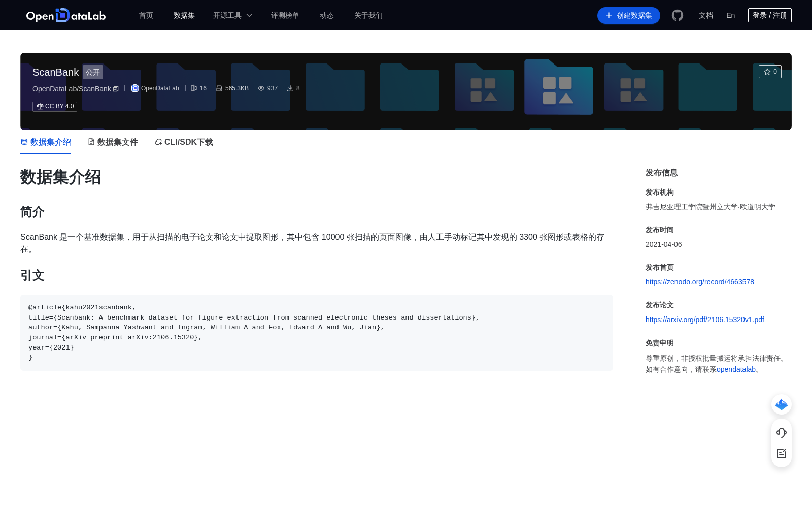Click the ScanBank dataset title
The image size is (812, 508).
point(55,72)
